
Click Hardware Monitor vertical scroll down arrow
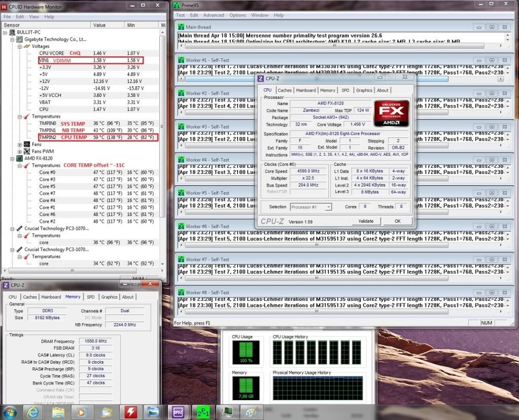(x=162, y=264)
